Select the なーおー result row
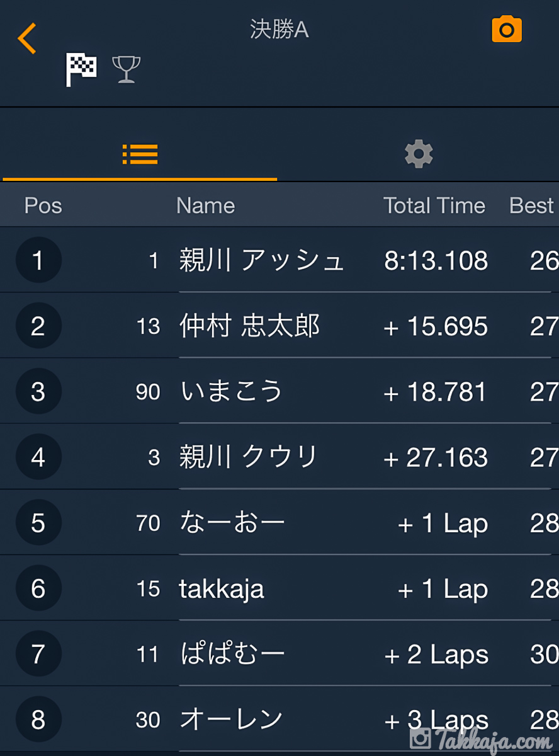Image resolution: width=559 pixels, height=756 pixels. tap(232, 523)
